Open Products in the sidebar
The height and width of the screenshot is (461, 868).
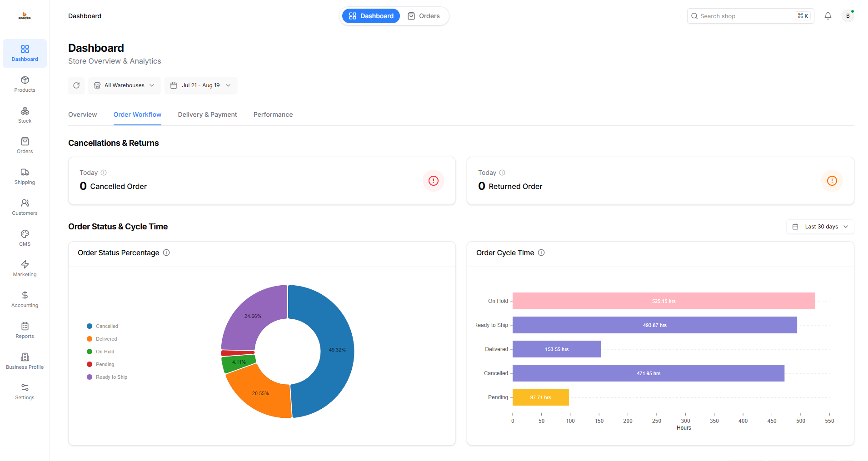(25, 84)
